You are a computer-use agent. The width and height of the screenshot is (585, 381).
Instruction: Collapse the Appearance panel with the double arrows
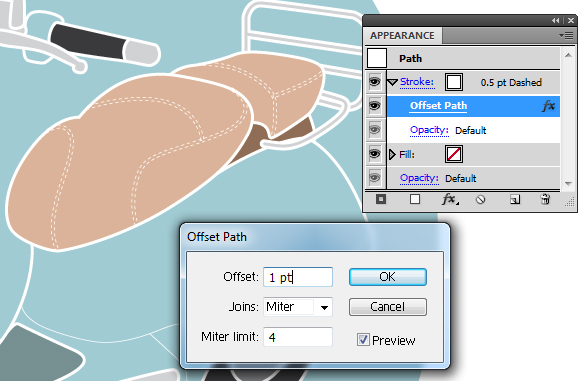(556, 21)
